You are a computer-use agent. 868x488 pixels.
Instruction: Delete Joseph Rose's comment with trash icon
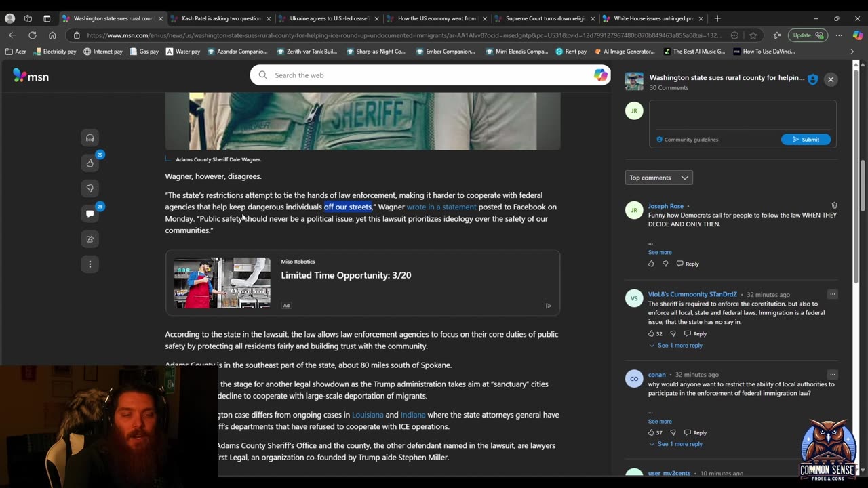[834, 205]
